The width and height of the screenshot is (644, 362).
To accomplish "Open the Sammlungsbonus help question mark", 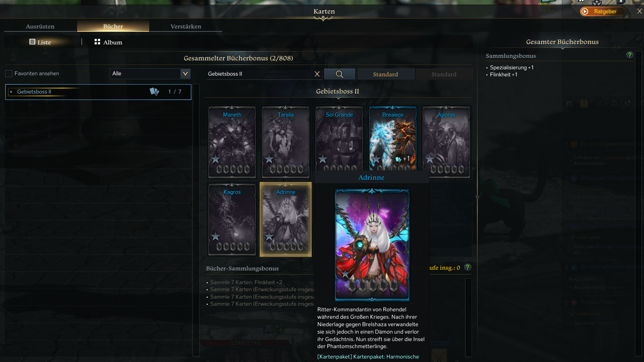I will 630,55.
